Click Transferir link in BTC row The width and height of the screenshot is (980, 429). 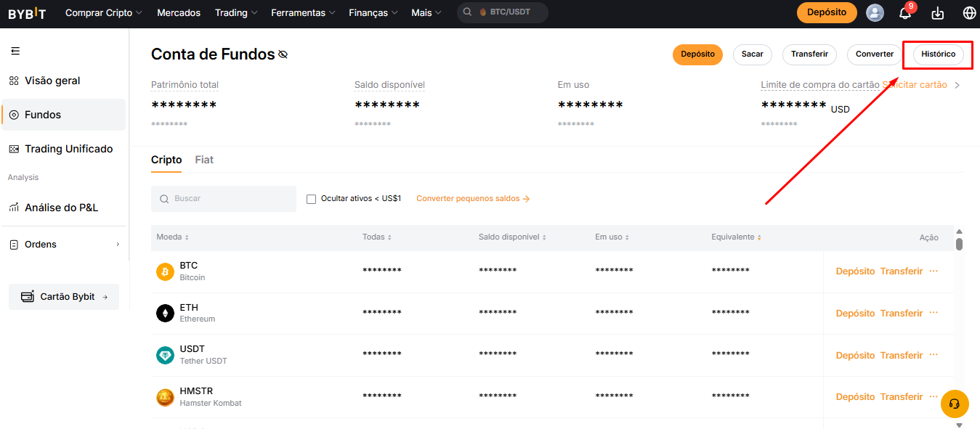tap(902, 271)
